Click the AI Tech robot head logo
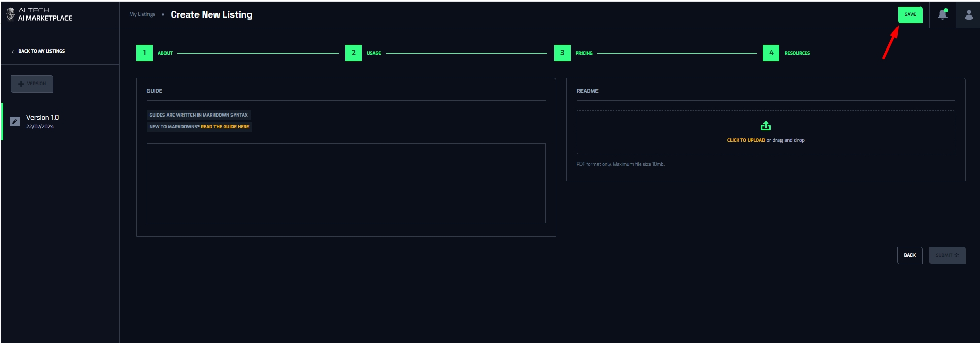This screenshot has width=980, height=343. (x=10, y=14)
